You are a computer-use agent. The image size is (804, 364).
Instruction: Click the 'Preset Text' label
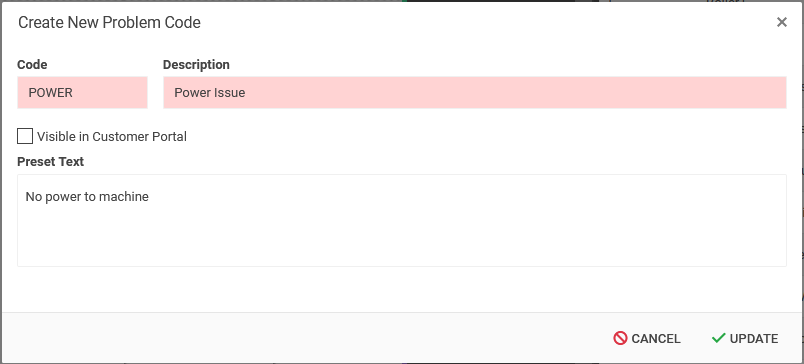(x=51, y=161)
